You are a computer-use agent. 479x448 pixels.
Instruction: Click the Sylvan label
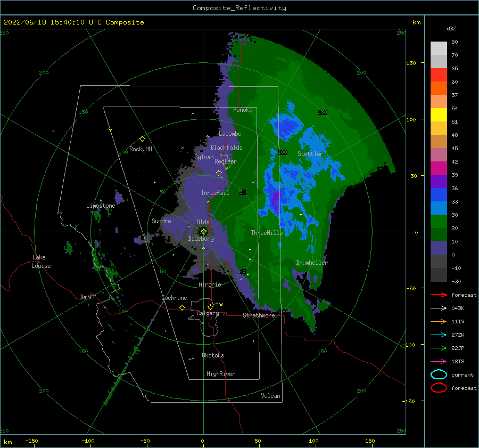[x=204, y=157]
